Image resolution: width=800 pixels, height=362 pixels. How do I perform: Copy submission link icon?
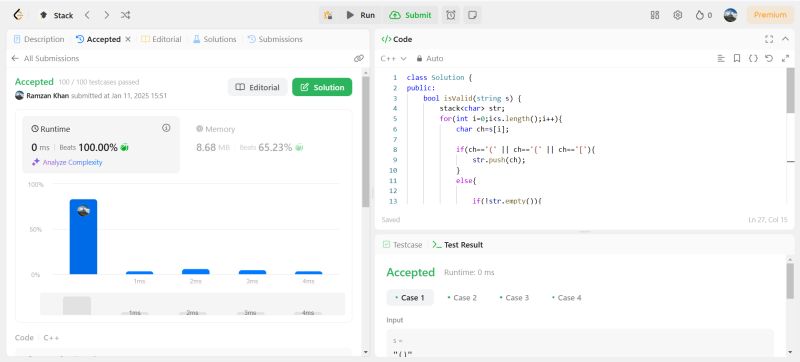(x=359, y=59)
